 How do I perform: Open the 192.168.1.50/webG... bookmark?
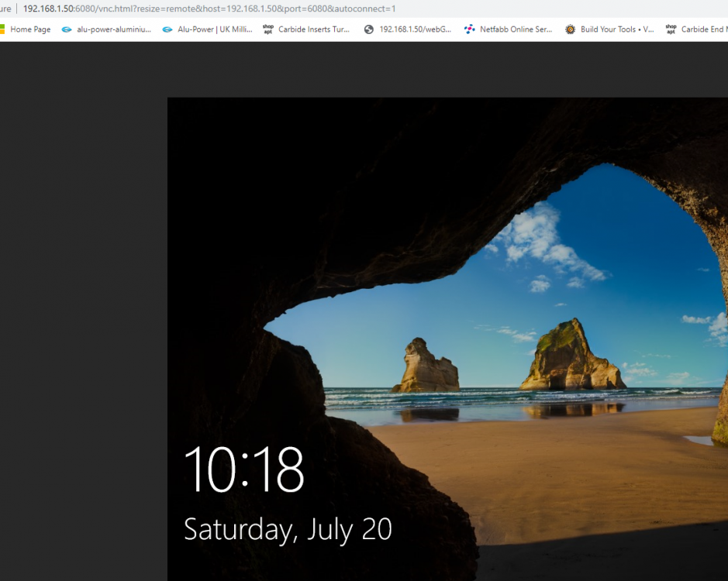coord(408,29)
